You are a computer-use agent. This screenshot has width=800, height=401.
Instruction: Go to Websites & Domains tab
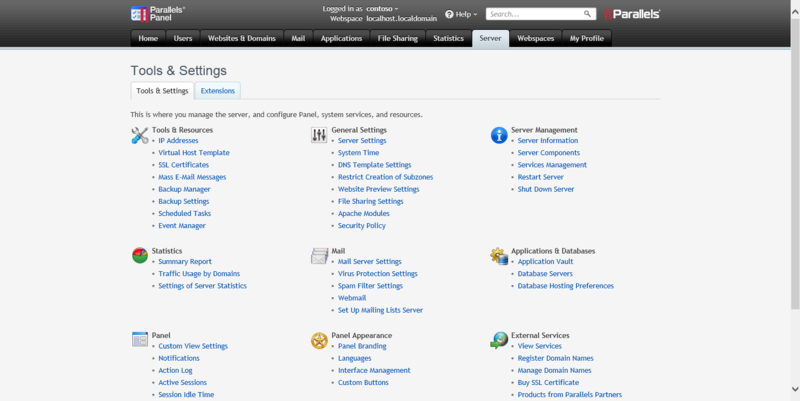242,38
